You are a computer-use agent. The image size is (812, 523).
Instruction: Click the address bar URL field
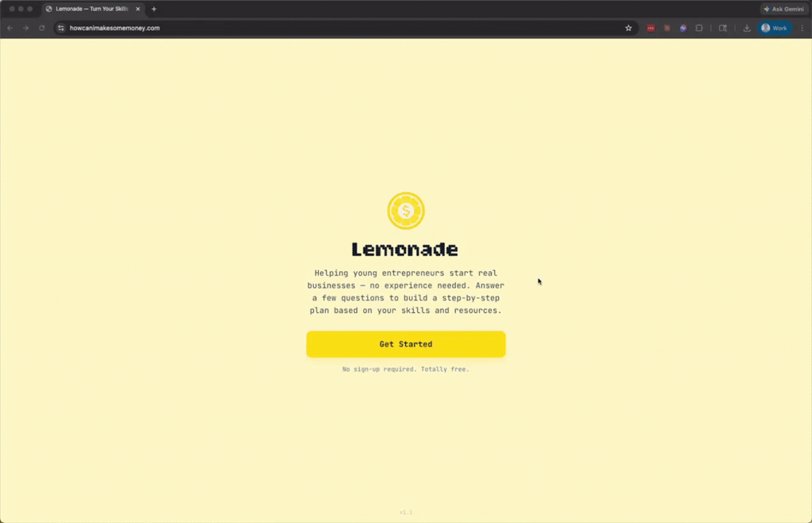tap(342, 28)
